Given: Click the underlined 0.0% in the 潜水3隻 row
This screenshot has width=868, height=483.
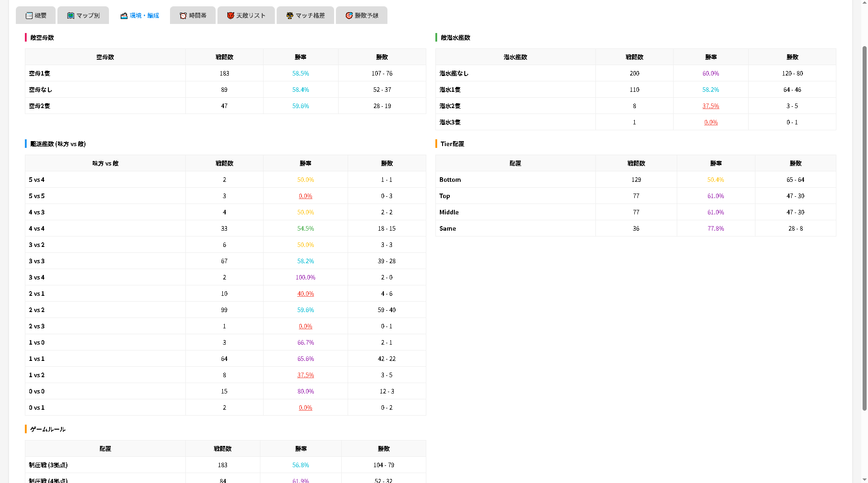Looking at the screenshot, I should pos(711,122).
